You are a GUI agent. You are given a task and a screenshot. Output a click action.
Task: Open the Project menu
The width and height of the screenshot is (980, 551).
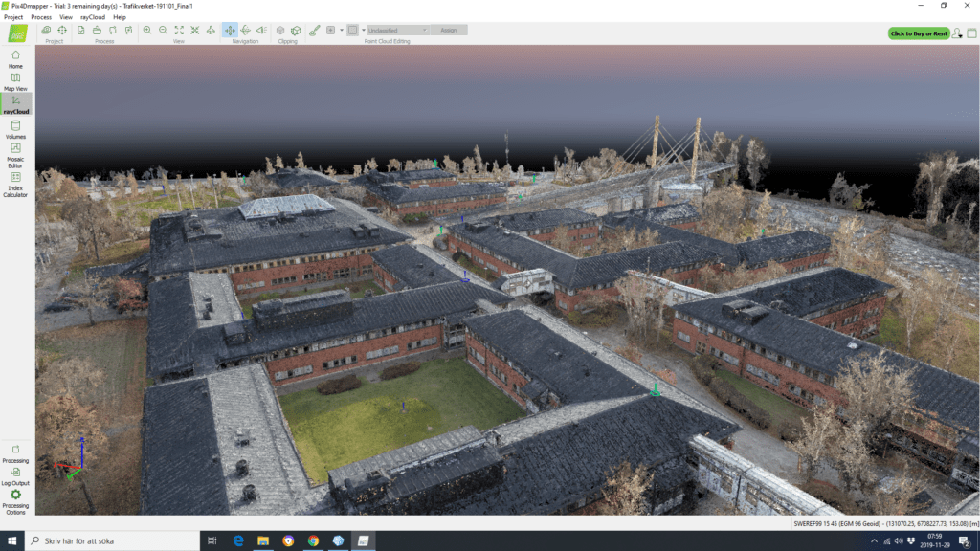(13, 17)
